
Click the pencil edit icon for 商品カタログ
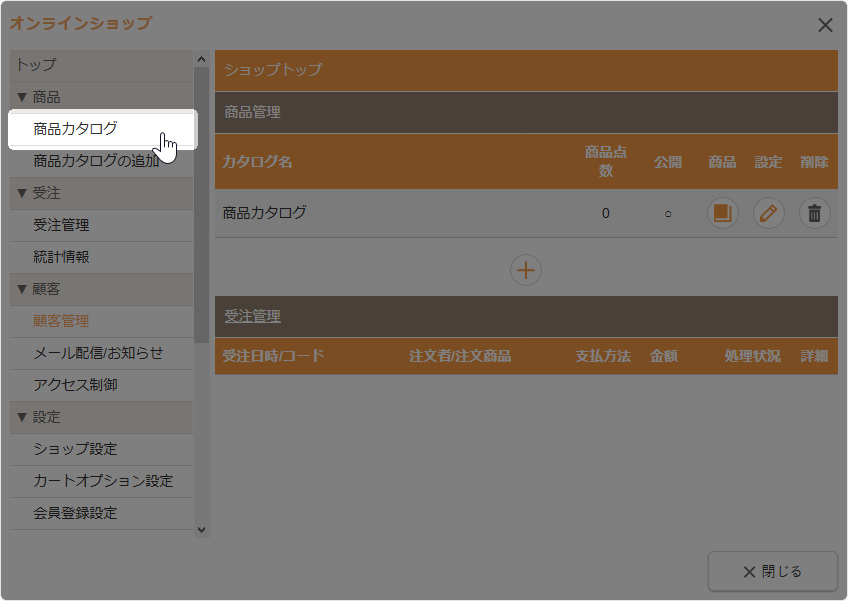768,213
